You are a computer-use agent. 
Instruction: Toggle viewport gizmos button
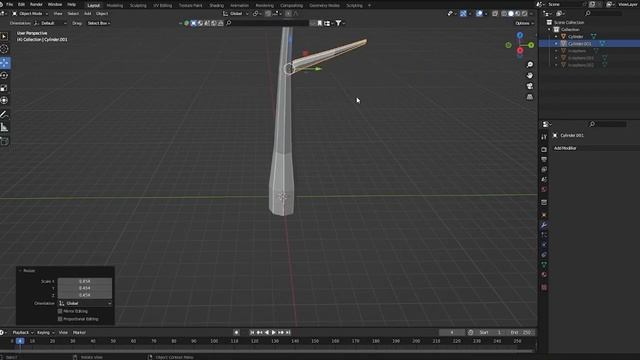[x=463, y=13]
